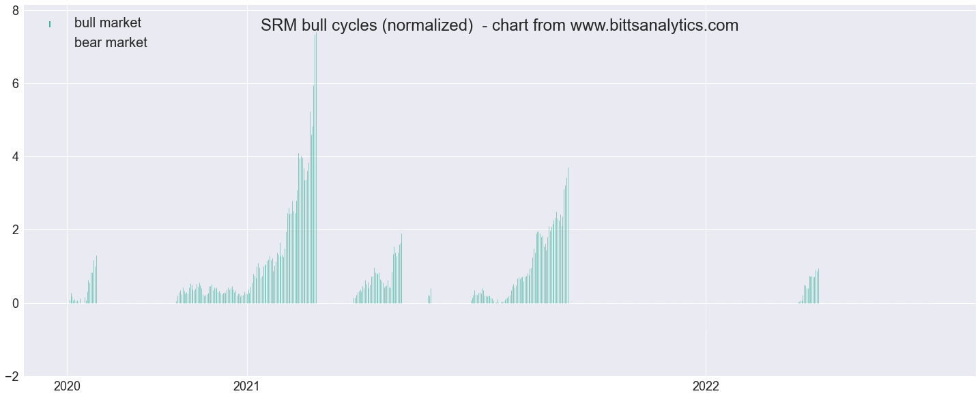Click the y-axis tick label 6
Screen dimensions: 980x398
15,83
